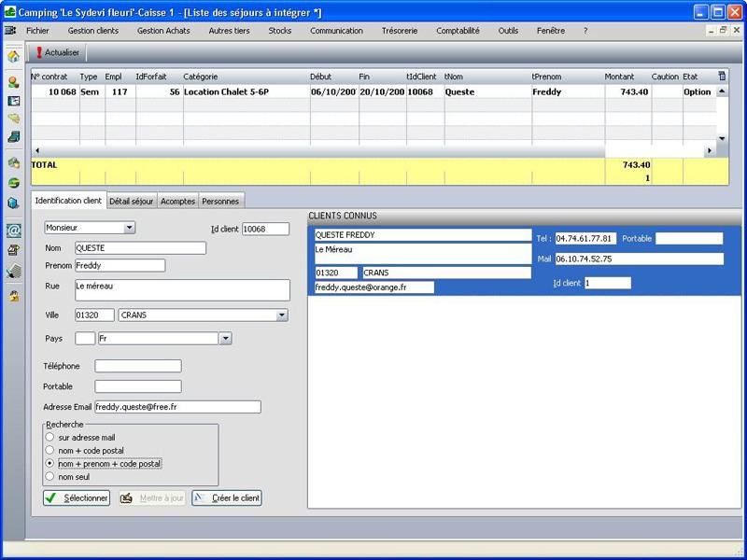Click the stay list horizontal scrollbar track
Image resolution: width=747 pixels, height=560 pixels.
click(x=317, y=150)
